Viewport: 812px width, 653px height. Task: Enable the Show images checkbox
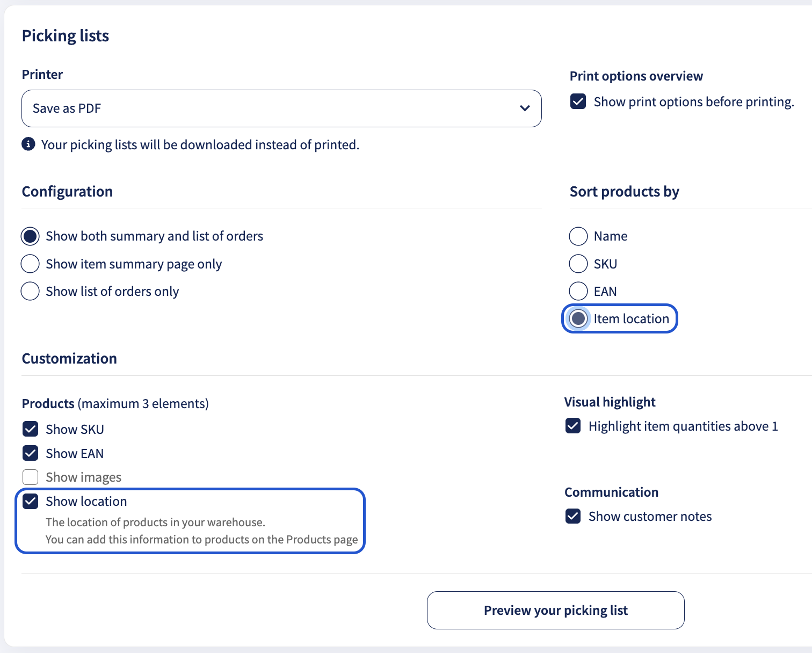pos(31,477)
